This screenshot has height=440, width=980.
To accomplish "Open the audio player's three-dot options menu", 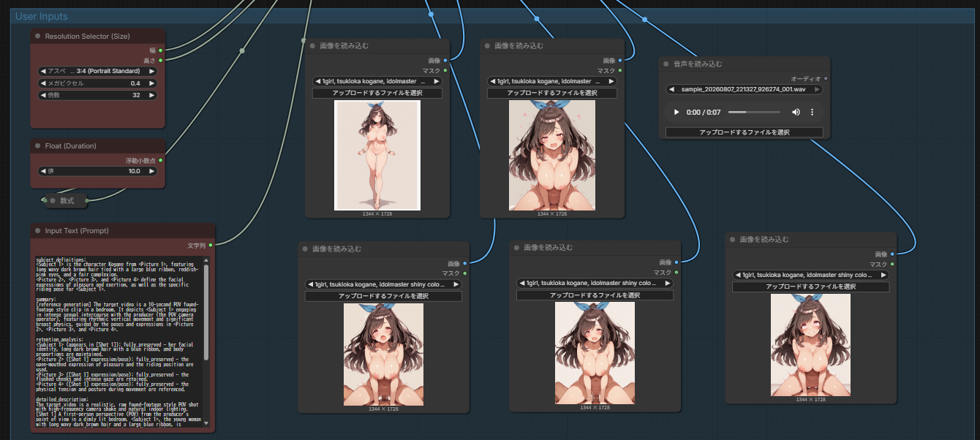I will [812, 112].
